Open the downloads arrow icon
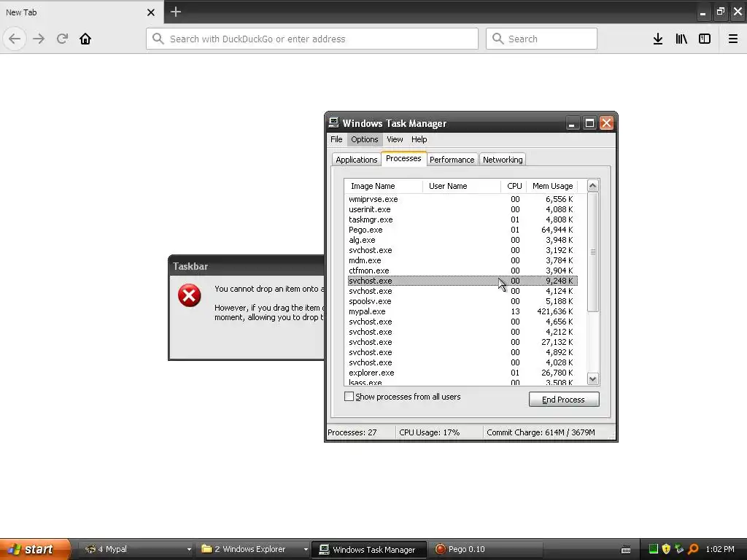 point(658,39)
